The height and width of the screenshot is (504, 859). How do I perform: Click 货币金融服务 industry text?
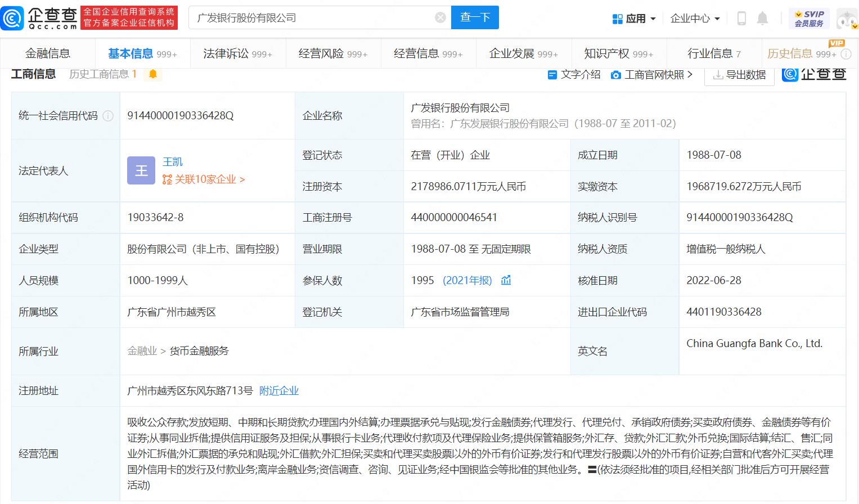(x=199, y=351)
